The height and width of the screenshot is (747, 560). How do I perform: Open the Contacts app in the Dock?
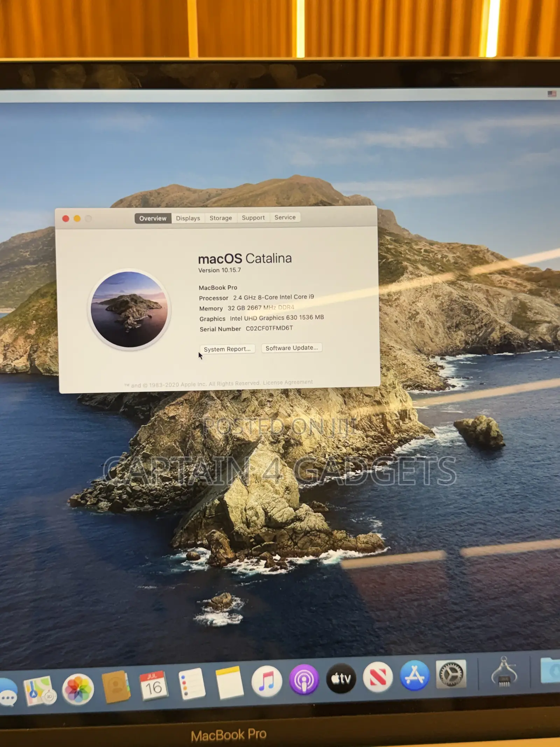[115, 687]
